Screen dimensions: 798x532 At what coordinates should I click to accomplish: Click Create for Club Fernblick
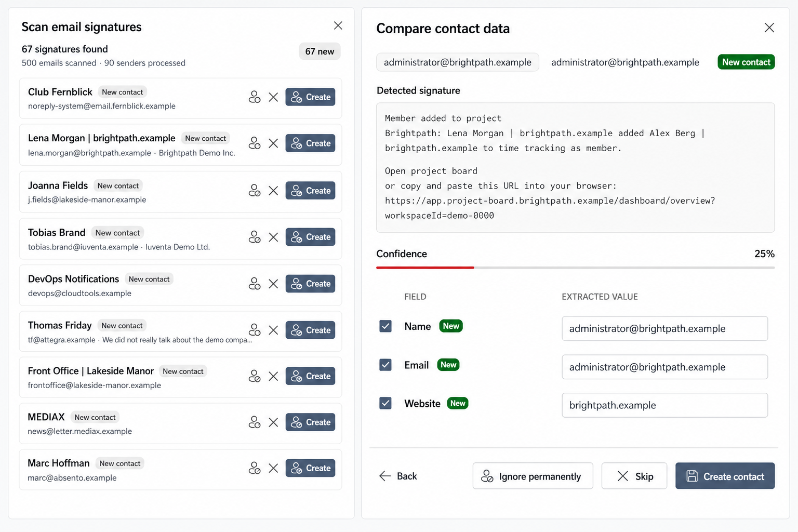point(310,97)
